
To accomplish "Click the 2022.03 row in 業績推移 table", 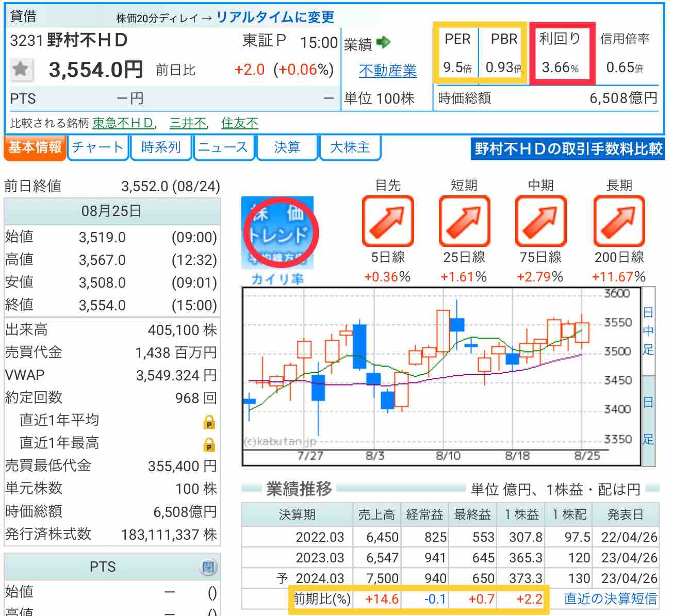I will (451, 537).
